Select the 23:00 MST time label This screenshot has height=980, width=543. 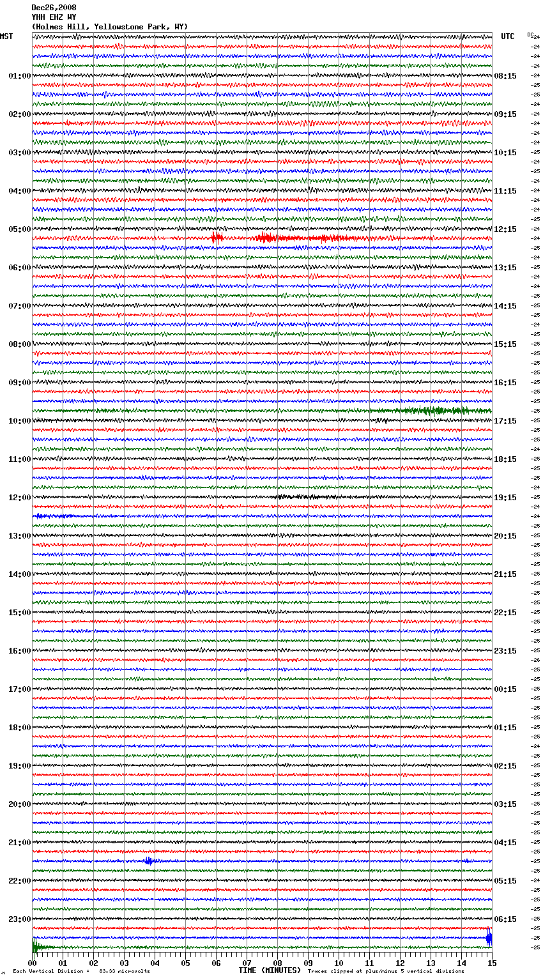click(19, 919)
